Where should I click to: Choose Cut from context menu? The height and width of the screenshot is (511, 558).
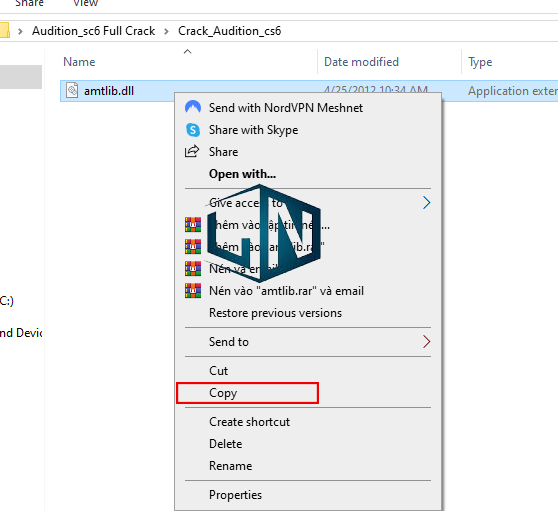[x=308, y=371]
